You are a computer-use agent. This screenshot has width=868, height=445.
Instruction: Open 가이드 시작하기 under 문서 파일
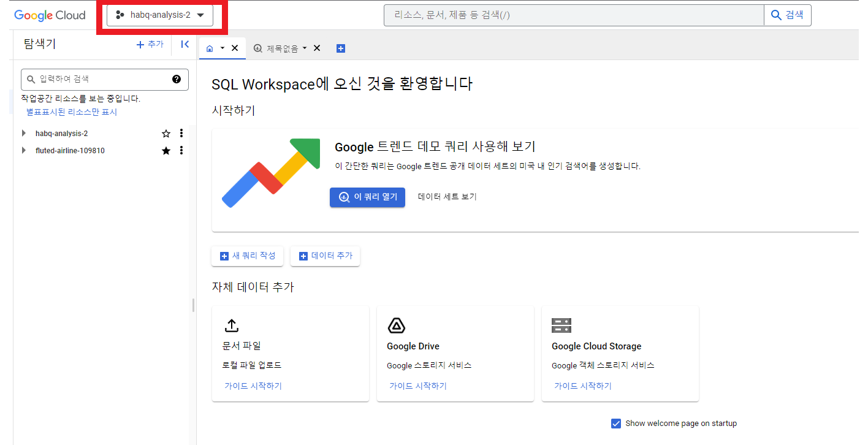[253, 386]
